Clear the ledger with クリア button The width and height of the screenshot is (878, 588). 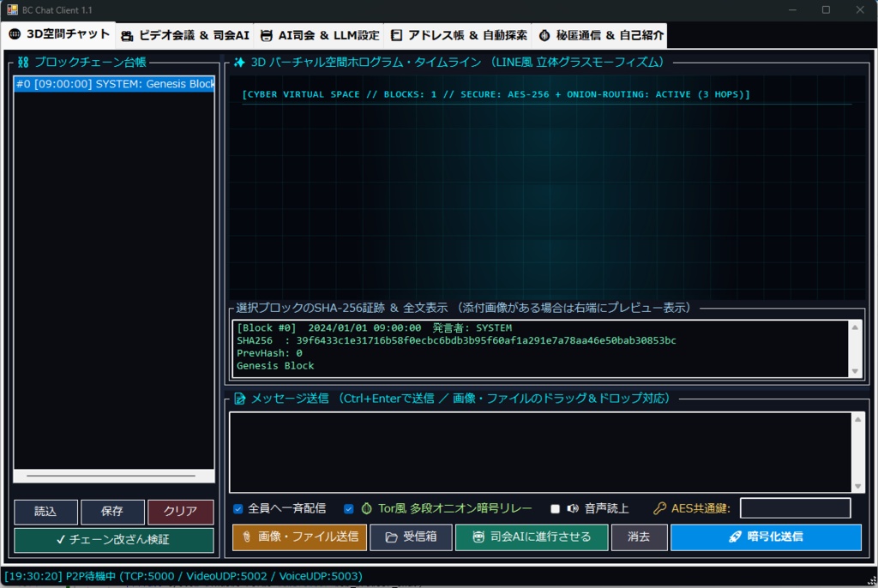click(x=180, y=511)
